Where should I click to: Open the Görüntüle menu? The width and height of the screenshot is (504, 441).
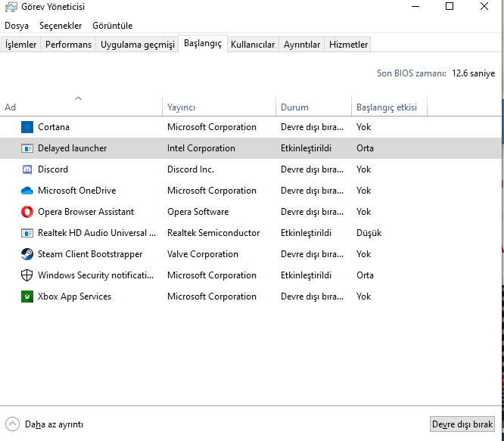(113, 26)
